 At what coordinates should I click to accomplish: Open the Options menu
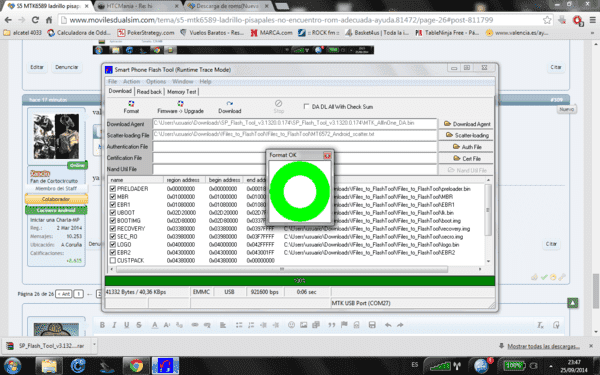[x=156, y=82]
